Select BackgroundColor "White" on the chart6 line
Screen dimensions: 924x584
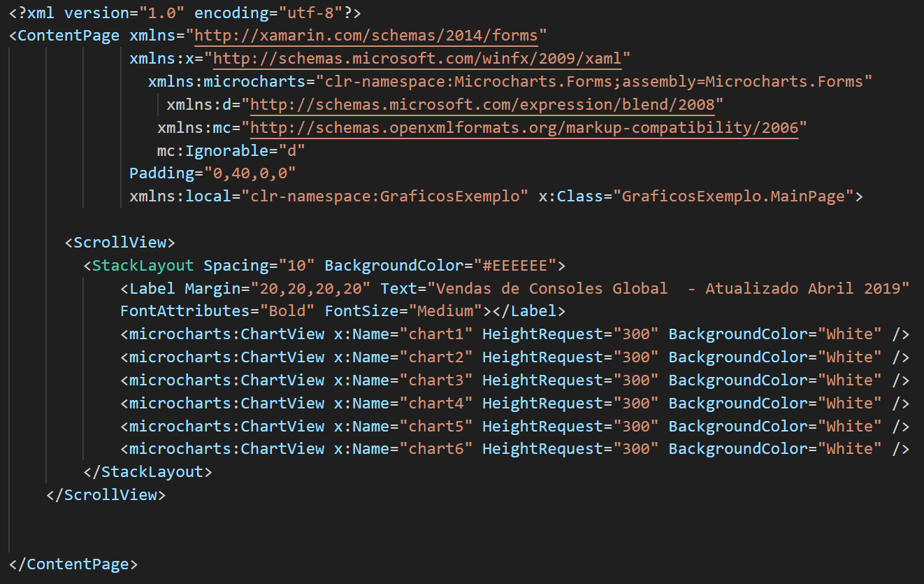[849, 448]
